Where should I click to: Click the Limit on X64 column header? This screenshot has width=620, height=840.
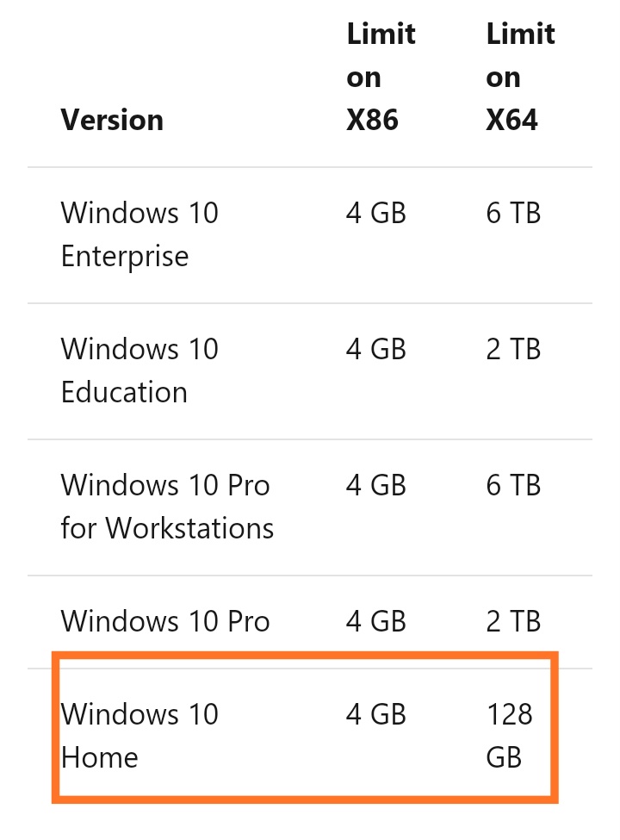pyautogui.click(x=522, y=78)
